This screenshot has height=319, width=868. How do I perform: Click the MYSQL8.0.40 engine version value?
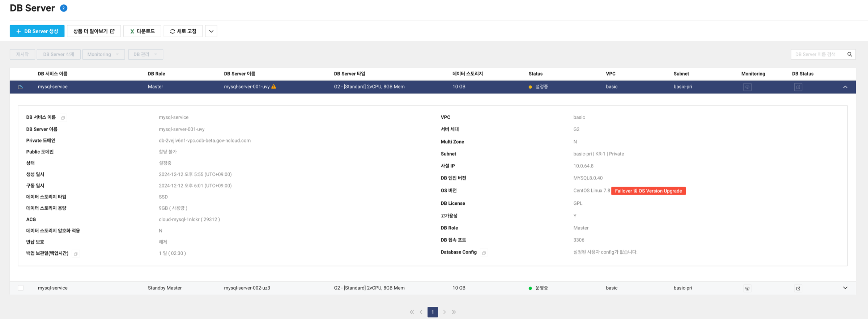click(588, 178)
